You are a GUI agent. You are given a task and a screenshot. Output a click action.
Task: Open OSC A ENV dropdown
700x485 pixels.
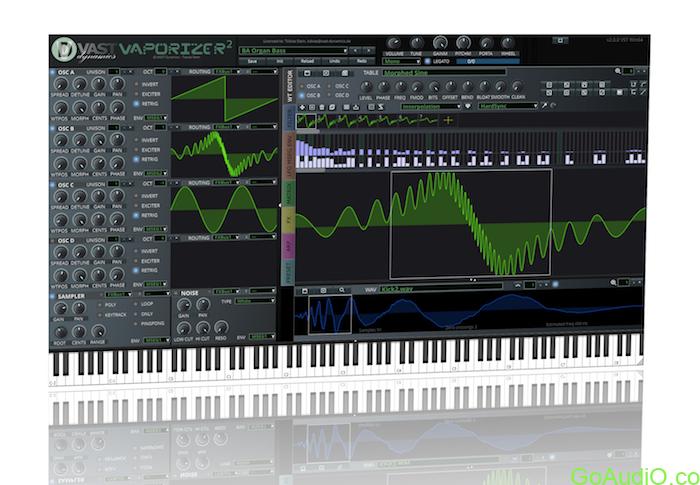156,118
